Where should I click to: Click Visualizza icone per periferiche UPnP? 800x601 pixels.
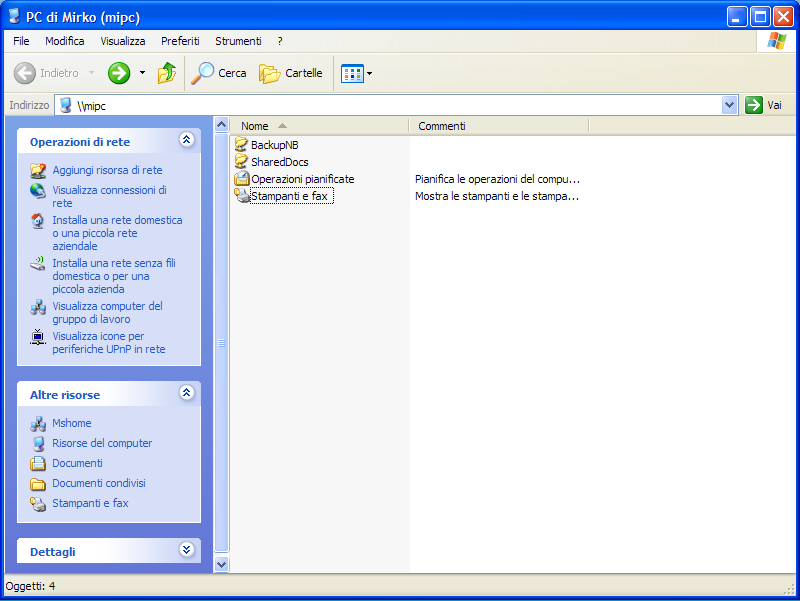click(109, 343)
